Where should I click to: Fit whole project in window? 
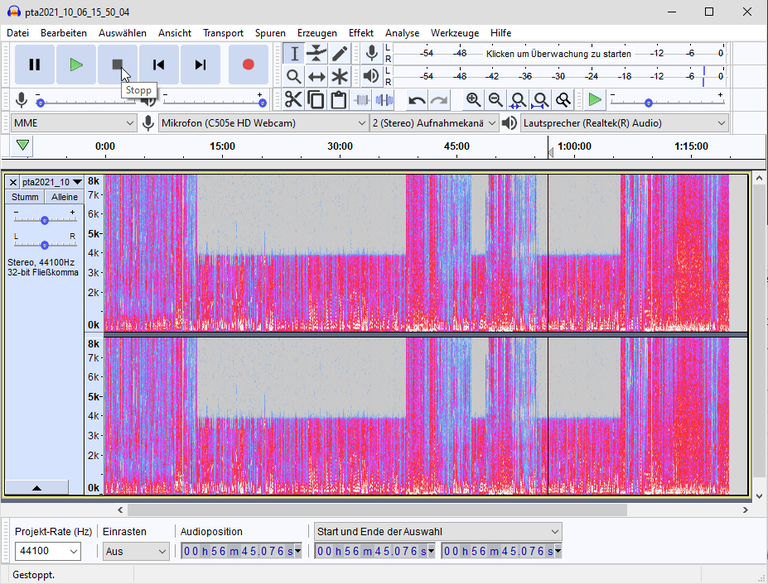541,100
